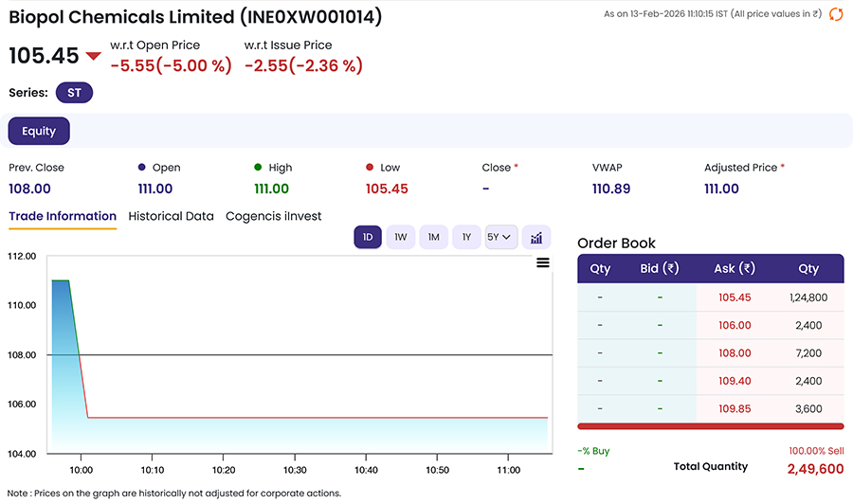
Task: Click the Low value 105.45
Action: pyautogui.click(x=387, y=189)
